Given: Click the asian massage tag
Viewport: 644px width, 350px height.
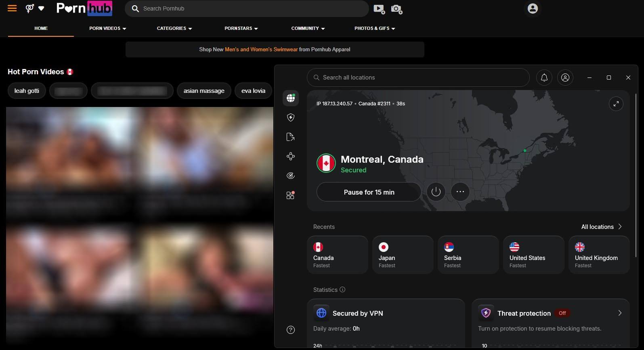Looking at the screenshot, I should [x=204, y=90].
